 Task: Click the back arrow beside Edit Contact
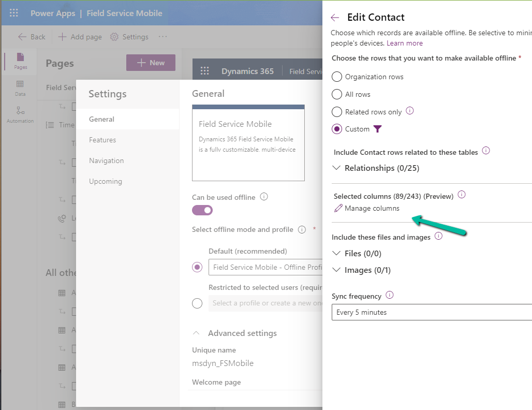coord(335,18)
